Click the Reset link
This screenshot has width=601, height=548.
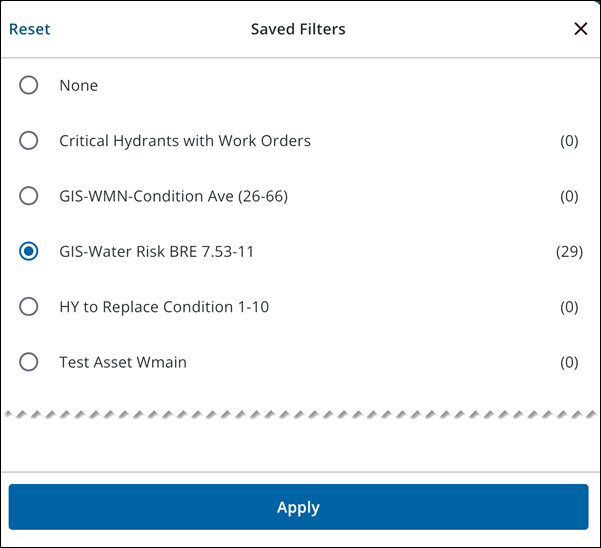[x=30, y=29]
